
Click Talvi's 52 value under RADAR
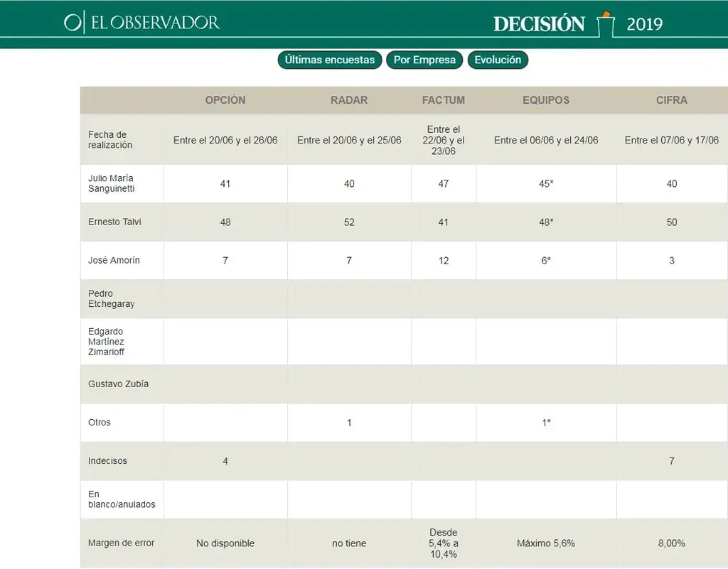click(349, 222)
